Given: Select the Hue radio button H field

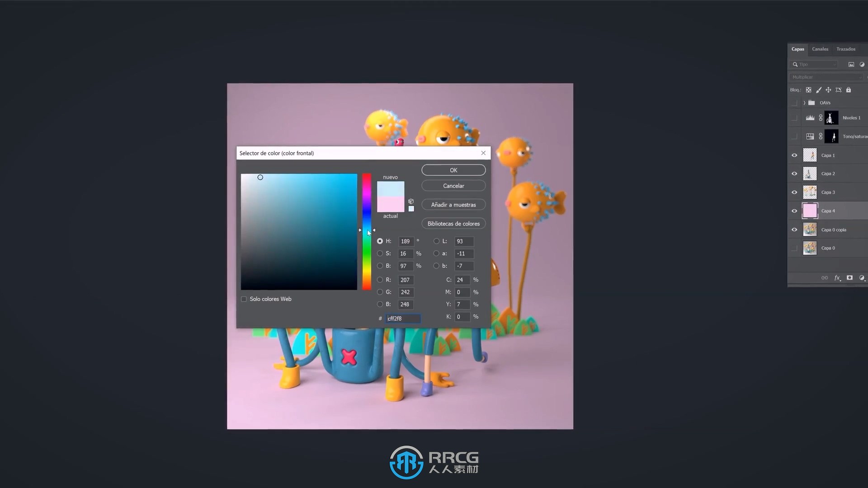Looking at the screenshot, I should click(379, 241).
